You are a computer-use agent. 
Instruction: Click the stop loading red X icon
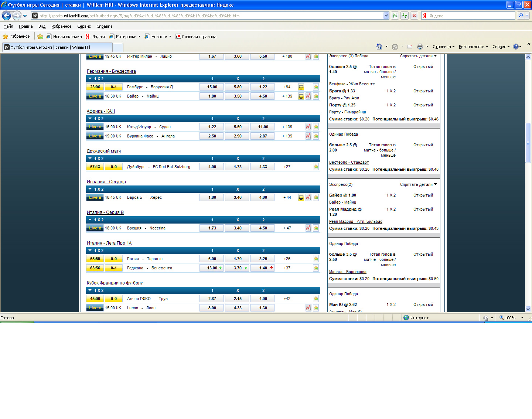coord(414,16)
